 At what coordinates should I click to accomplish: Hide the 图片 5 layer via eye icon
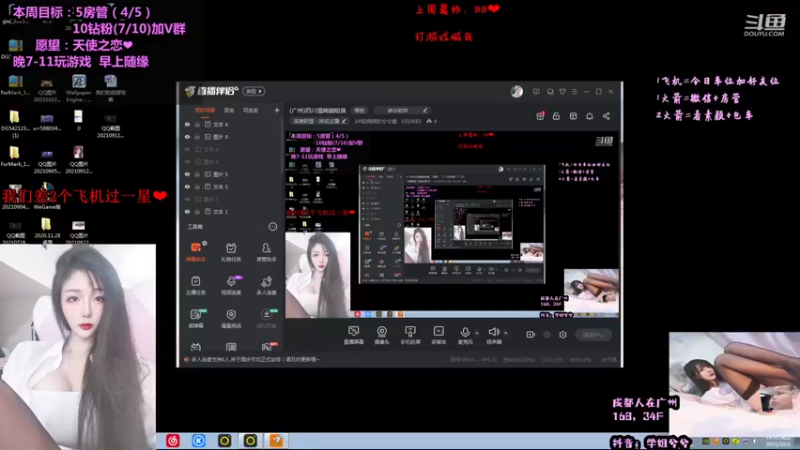pos(187,174)
